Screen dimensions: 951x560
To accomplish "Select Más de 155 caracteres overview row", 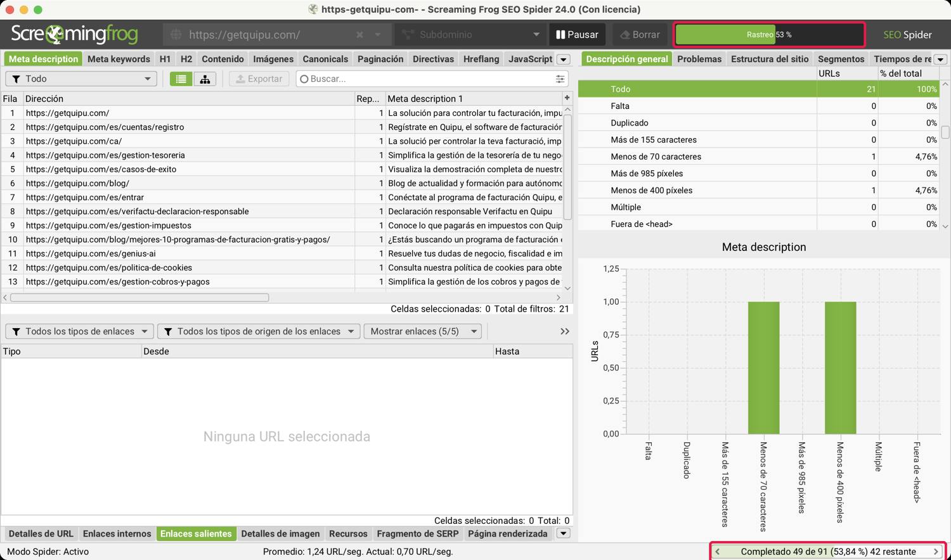I will [x=759, y=139].
